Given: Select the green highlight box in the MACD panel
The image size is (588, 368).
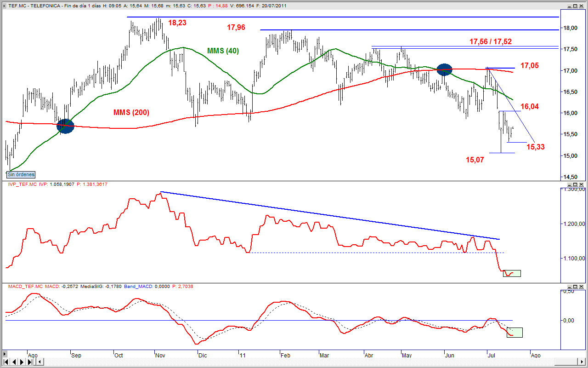Looking at the screenshot, I should (x=514, y=333).
